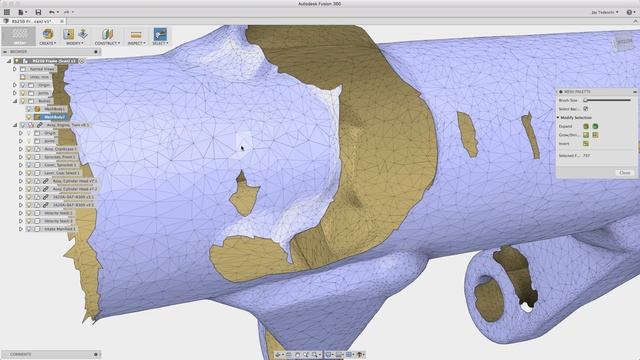Close the RS250 document tab
The image size is (640, 360).
62,21
